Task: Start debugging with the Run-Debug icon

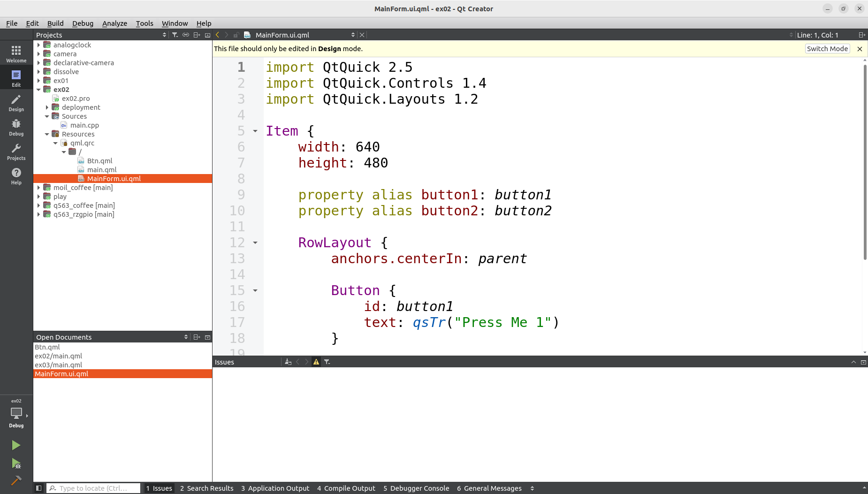Action: tap(16, 464)
